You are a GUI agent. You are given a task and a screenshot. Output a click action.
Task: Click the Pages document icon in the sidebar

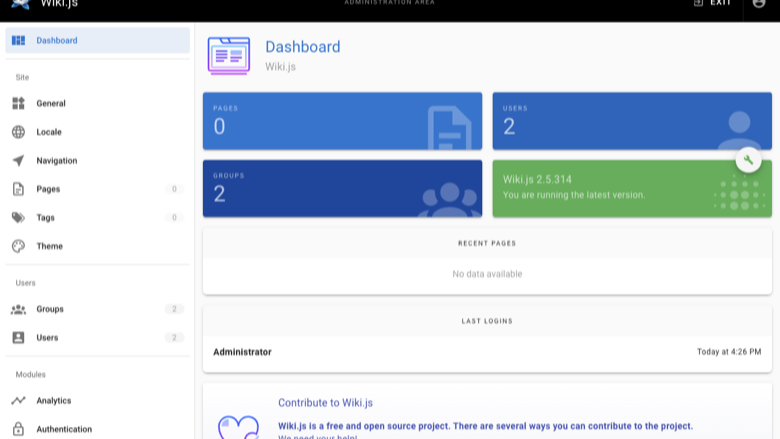(x=18, y=189)
